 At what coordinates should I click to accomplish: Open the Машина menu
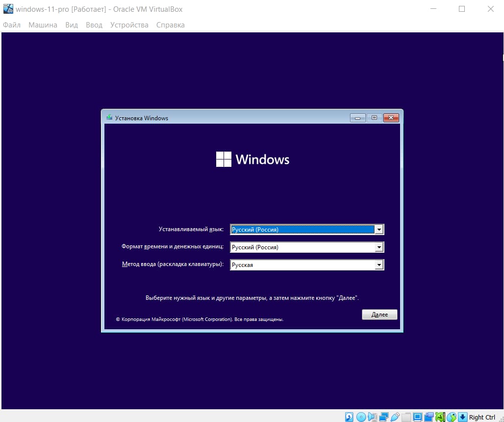click(x=43, y=25)
